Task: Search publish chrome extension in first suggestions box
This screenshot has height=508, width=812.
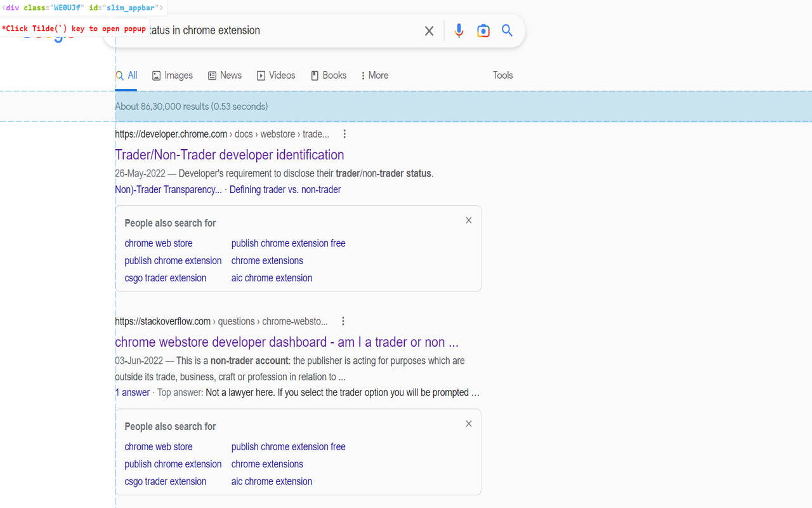Action: 173,260
